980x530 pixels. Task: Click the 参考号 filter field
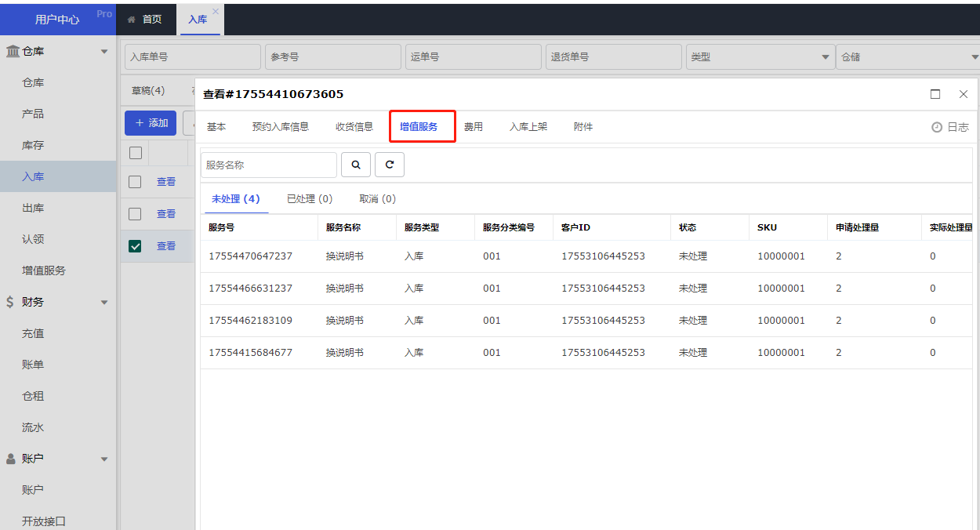(333, 57)
